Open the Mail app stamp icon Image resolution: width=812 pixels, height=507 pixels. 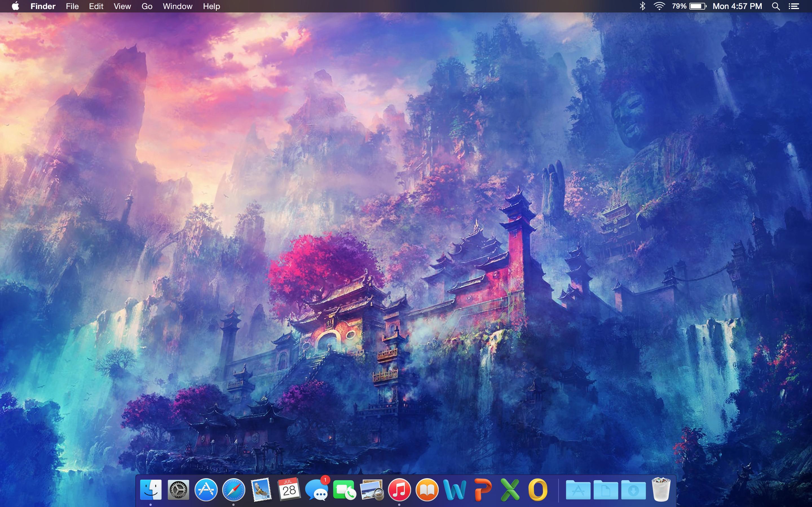(x=261, y=490)
